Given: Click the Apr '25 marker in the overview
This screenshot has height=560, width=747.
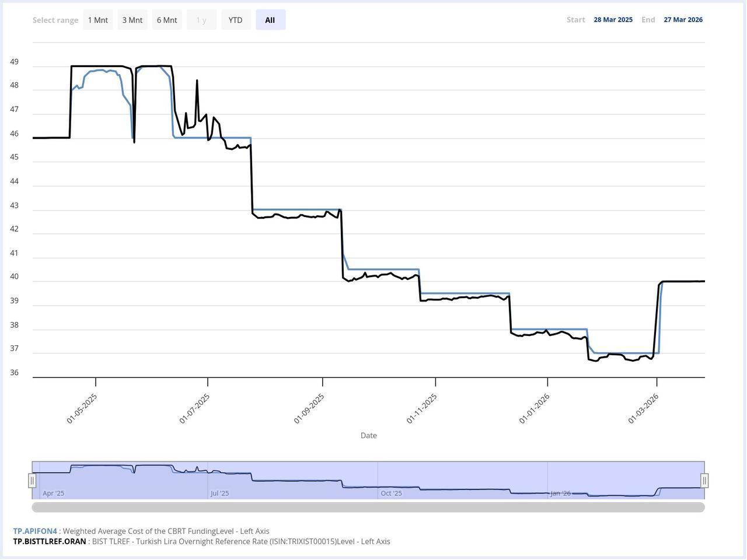Looking at the screenshot, I should pos(53,493).
